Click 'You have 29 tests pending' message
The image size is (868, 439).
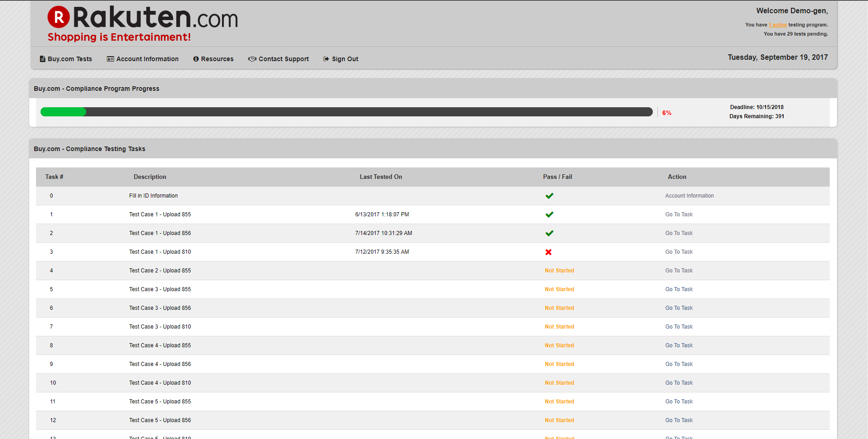(796, 34)
